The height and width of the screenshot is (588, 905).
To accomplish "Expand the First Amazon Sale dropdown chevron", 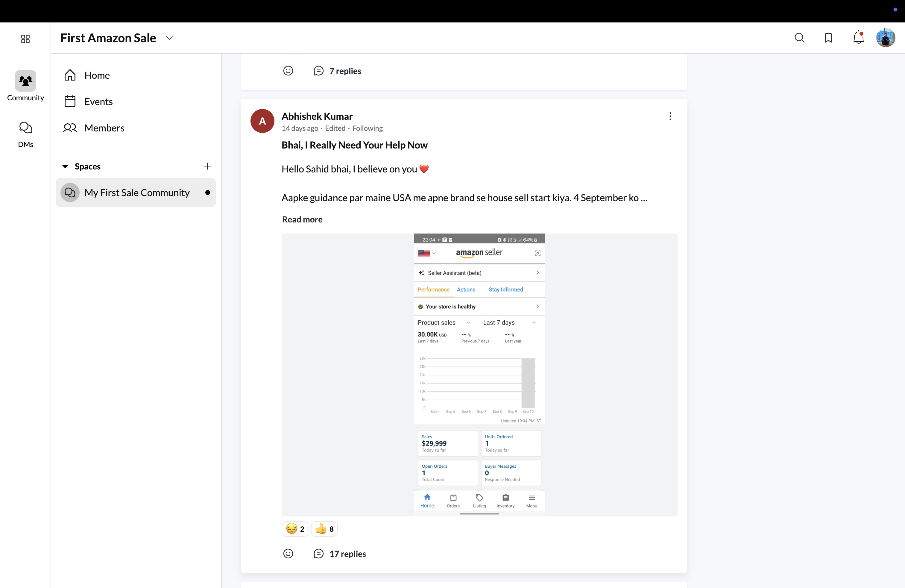I will [170, 38].
